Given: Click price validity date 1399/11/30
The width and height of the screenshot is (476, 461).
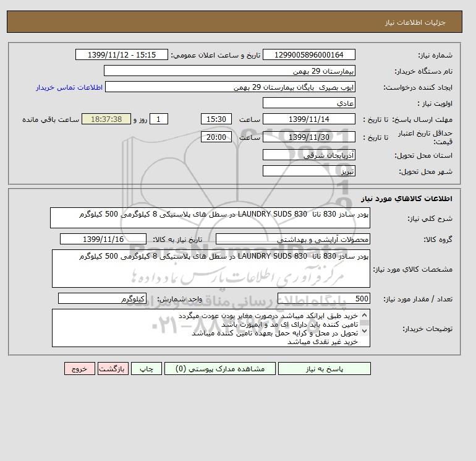Looking at the screenshot, I should (x=308, y=137).
